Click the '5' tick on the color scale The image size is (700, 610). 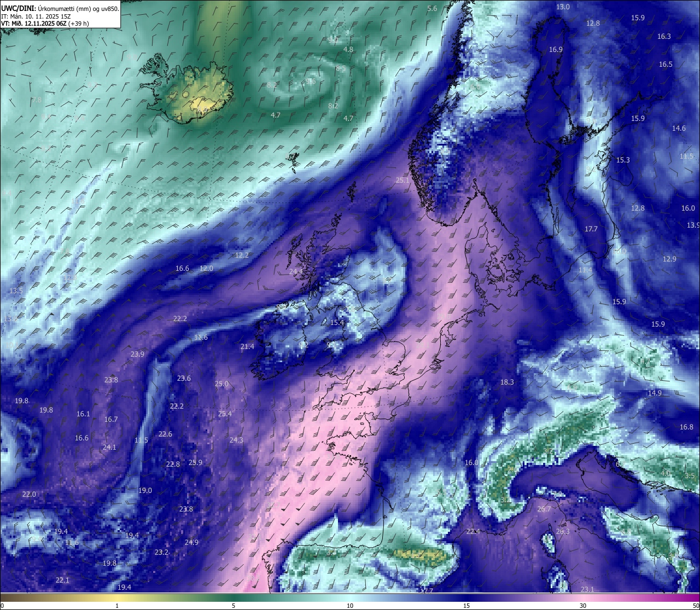click(x=234, y=606)
